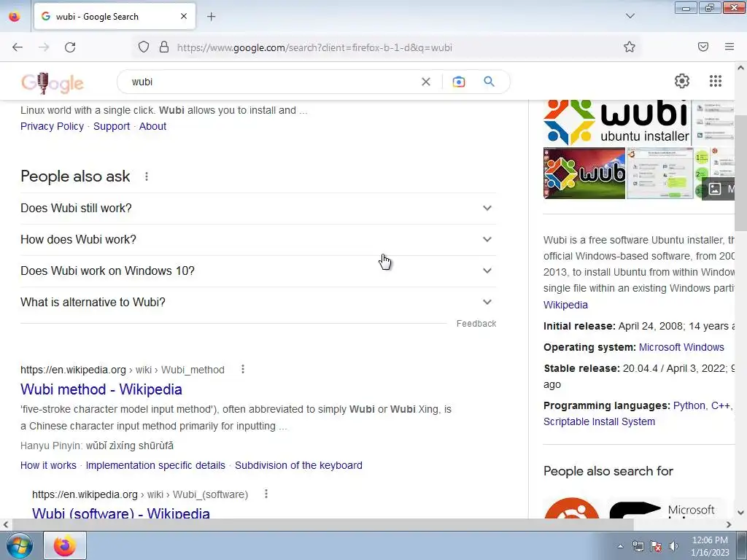Open the wubi ubuntu installer logo image

617,122
